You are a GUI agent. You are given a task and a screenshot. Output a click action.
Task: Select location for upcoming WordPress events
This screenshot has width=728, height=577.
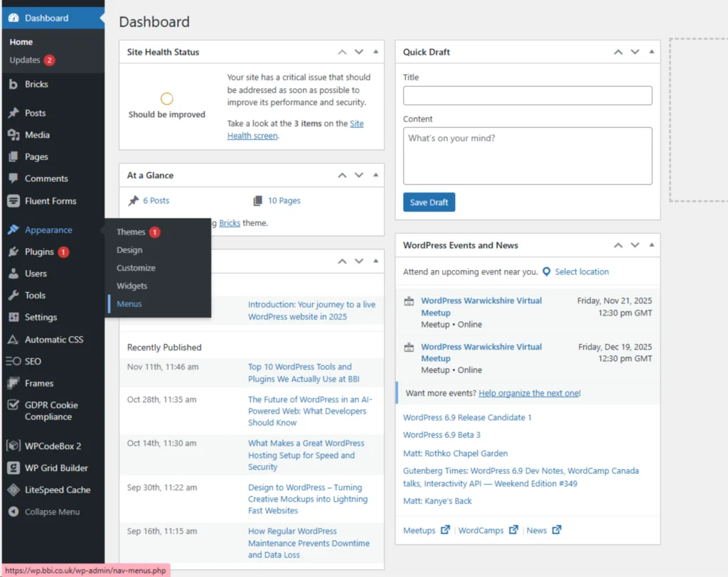point(582,271)
